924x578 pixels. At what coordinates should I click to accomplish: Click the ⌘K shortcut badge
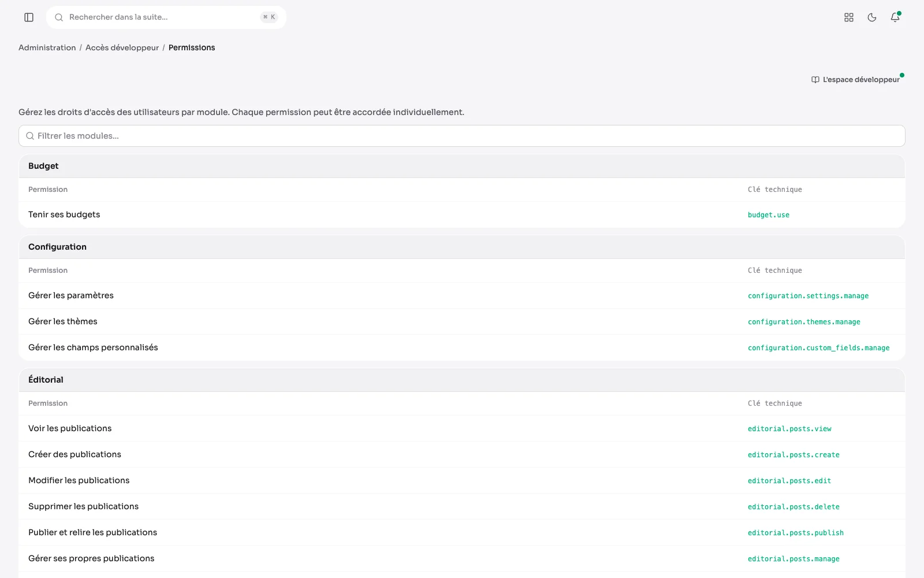click(x=269, y=17)
